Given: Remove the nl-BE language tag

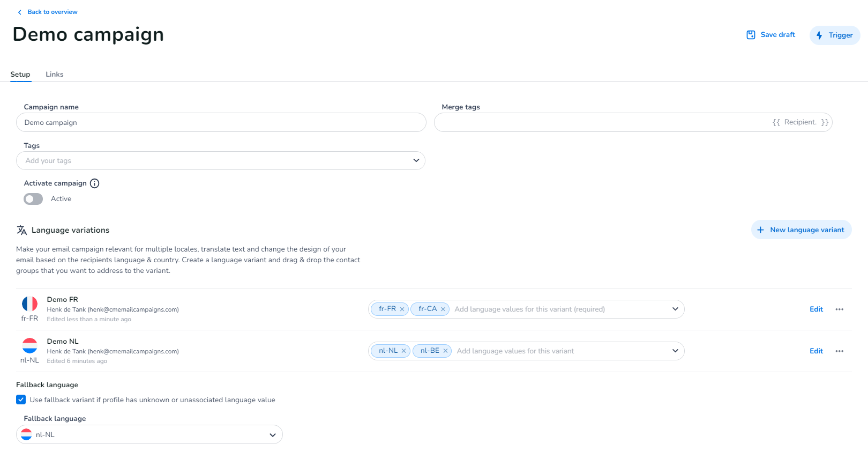Looking at the screenshot, I should coord(445,351).
